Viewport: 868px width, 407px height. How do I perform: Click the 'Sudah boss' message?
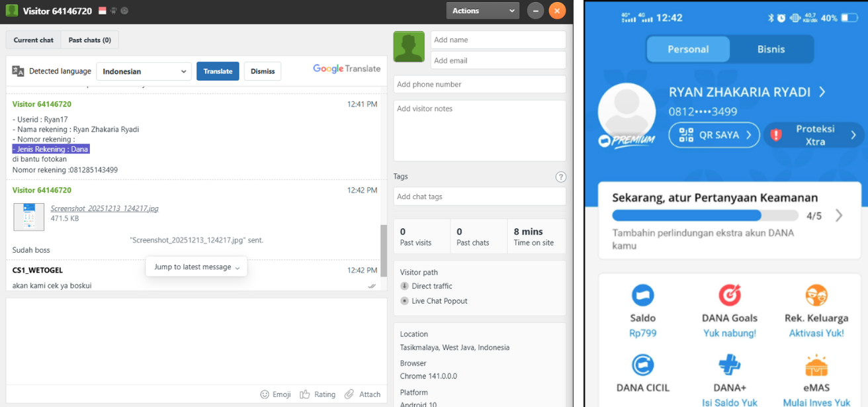click(31, 250)
